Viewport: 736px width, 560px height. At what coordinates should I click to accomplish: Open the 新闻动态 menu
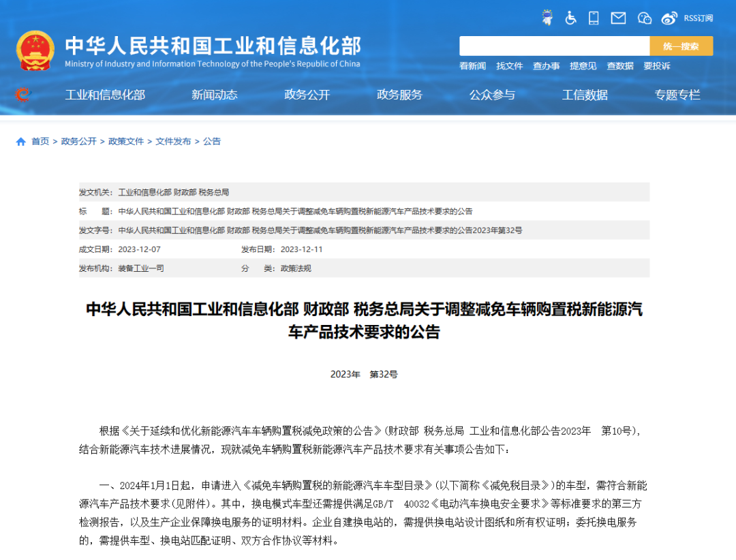click(x=215, y=95)
